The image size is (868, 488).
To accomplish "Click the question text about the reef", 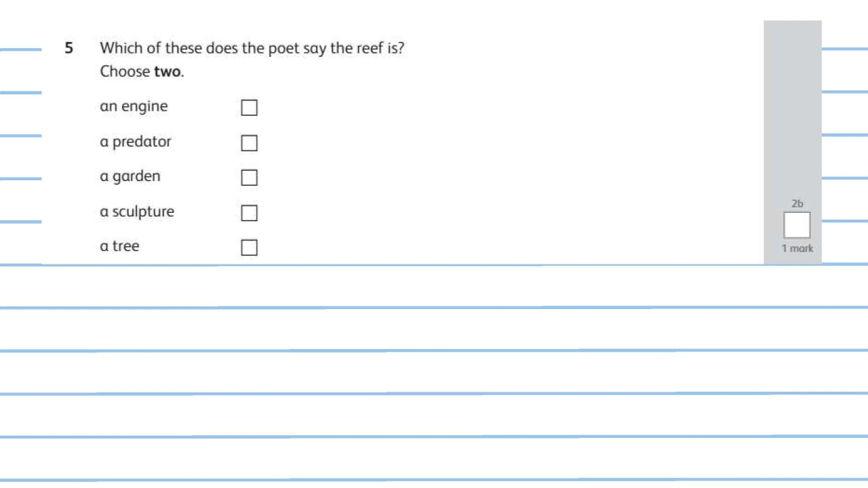I will (x=252, y=49).
